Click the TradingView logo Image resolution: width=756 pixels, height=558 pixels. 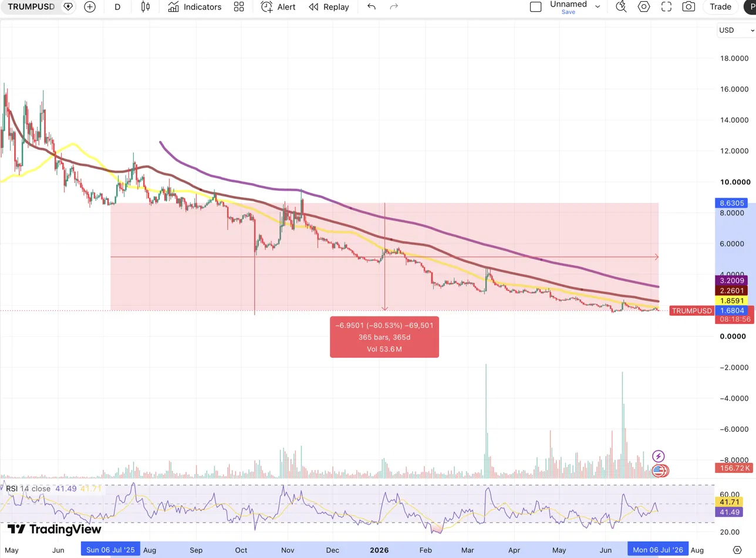point(55,529)
